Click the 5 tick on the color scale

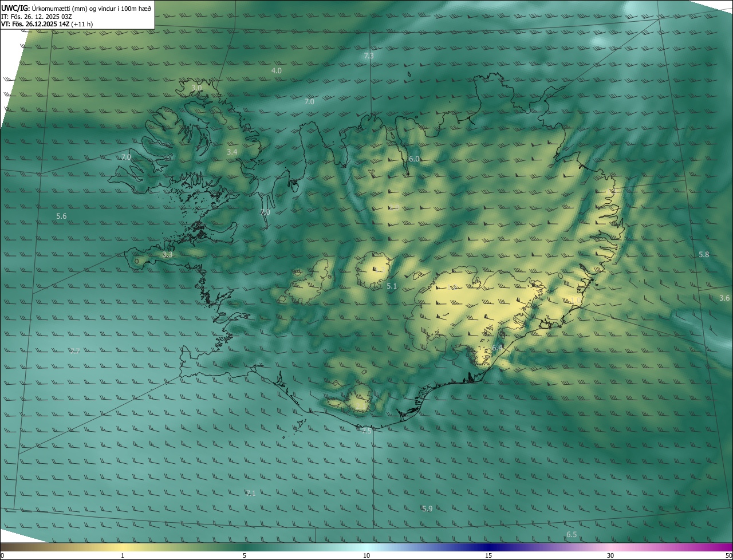pyautogui.click(x=245, y=555)
